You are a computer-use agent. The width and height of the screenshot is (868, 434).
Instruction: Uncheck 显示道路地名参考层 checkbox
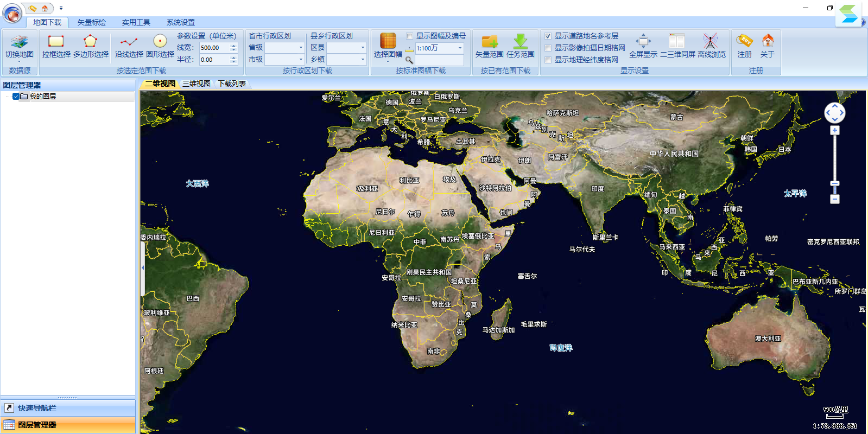(x=548, y=36)
